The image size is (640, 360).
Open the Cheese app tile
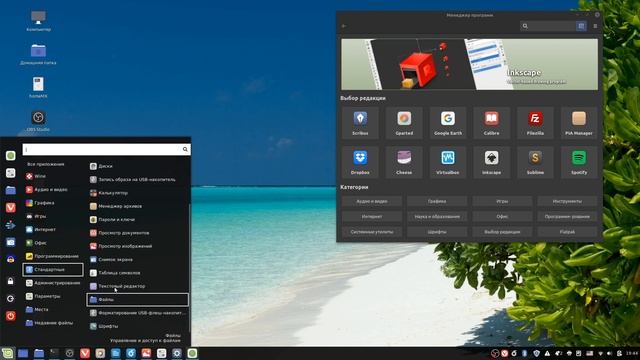tap(404, 162)
